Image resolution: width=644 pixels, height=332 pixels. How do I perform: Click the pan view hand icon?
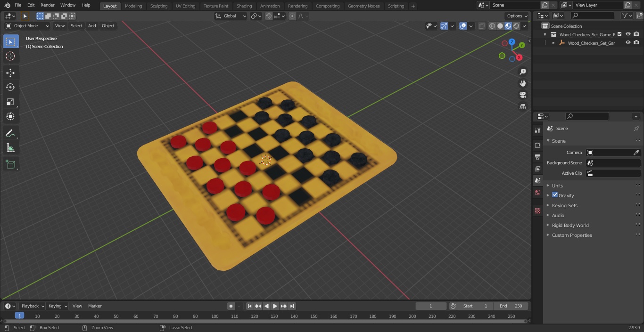pyautogui.click(x=522, y=83)
